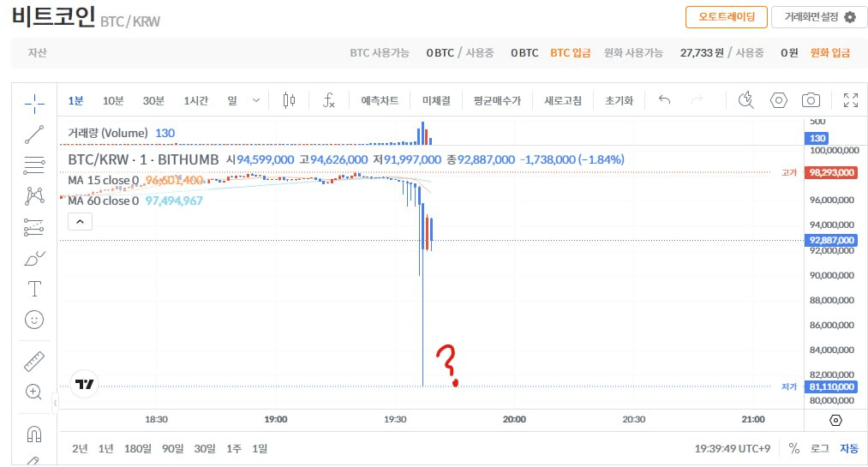
Task: Enter fullscreen chart mode
Action: (850, 100)
